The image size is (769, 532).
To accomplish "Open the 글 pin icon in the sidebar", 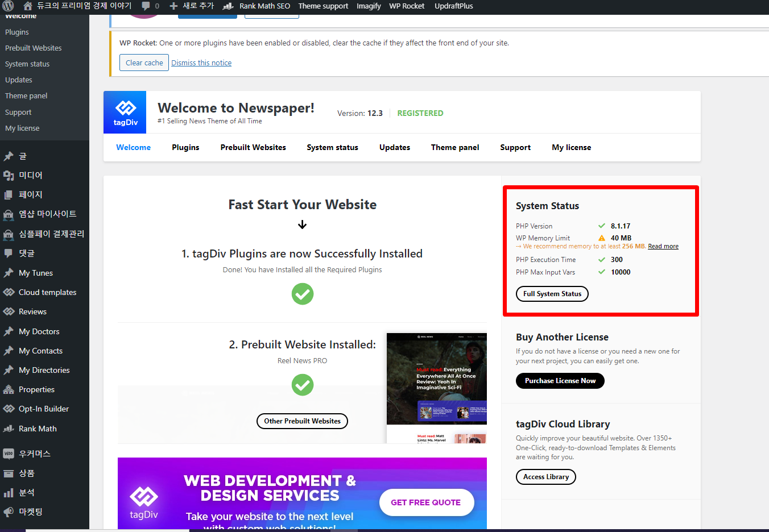I will pyautogui.click(x=9, y=156).
